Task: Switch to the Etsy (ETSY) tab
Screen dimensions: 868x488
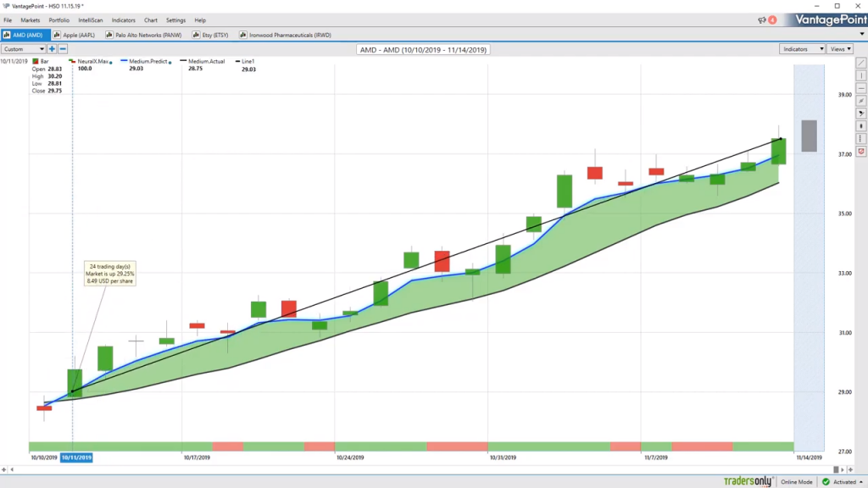Action: tap(210, 35)
